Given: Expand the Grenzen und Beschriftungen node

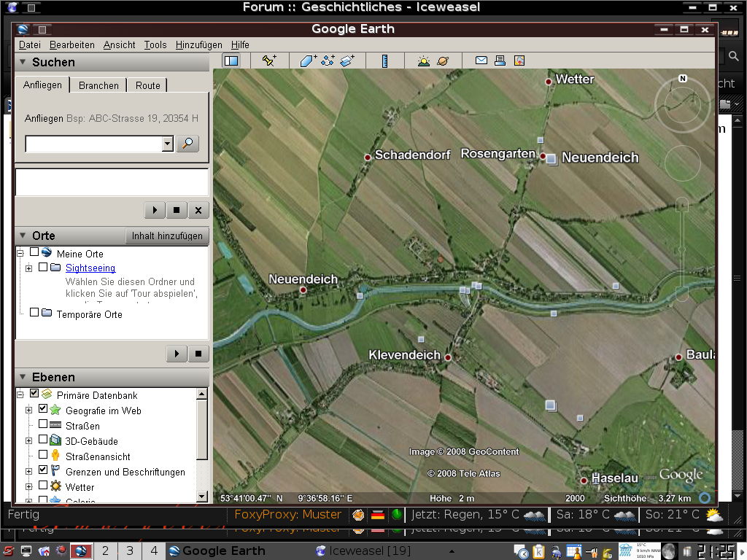Looking at the screenshot, I should coord(29,472).
